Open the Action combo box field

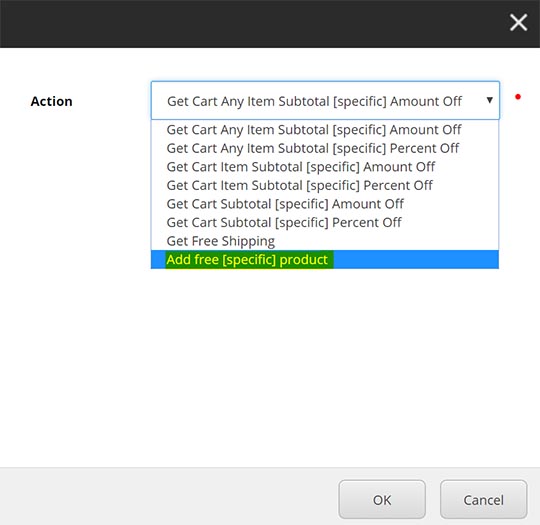(x=325, y=101)
